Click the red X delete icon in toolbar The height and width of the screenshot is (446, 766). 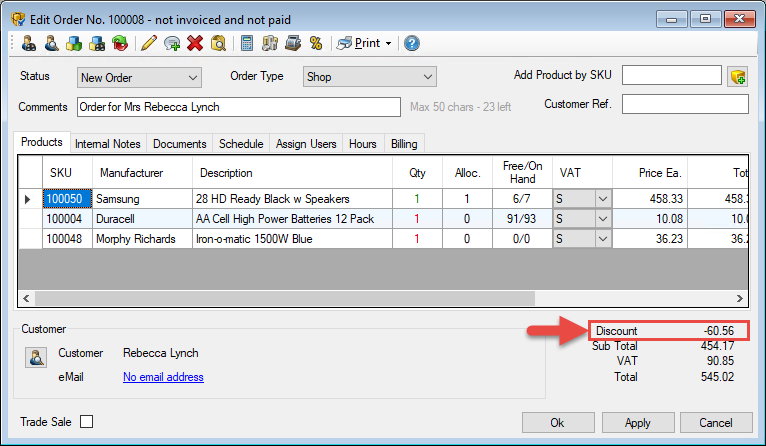[x=194, y=43]
